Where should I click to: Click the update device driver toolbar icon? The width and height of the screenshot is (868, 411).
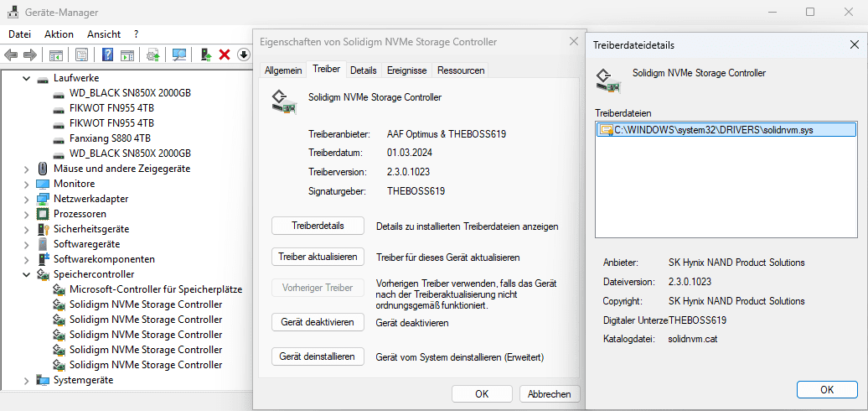click(205, 55)
